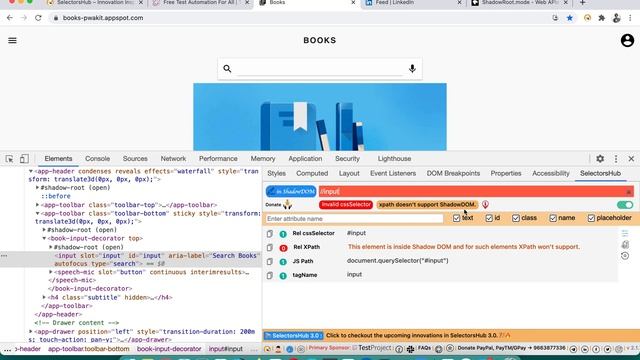The image size is (640, 360).
Task: Toggle the device toolbar icon
Action: click(24, 159)
